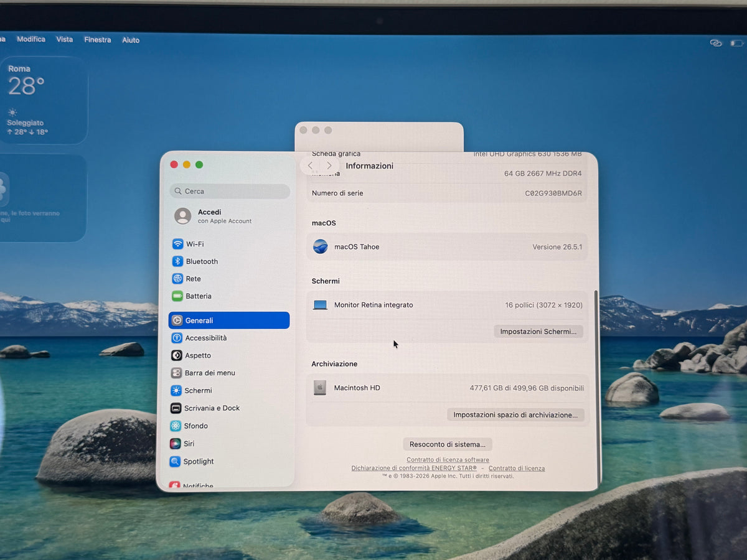Open Resoconto di sistema
Image resolution: width=747 pixels, height=560 pixels.
pos(448,444)
